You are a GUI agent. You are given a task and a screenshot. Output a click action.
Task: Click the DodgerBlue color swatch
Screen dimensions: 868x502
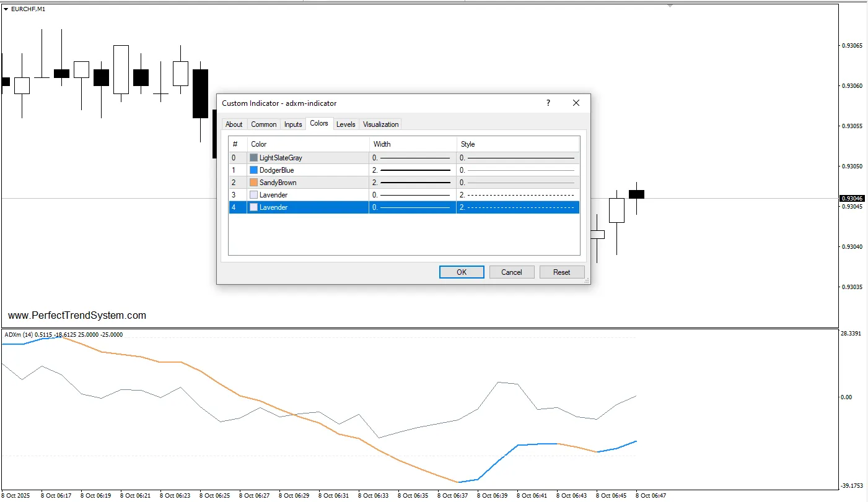coord(253,170)
